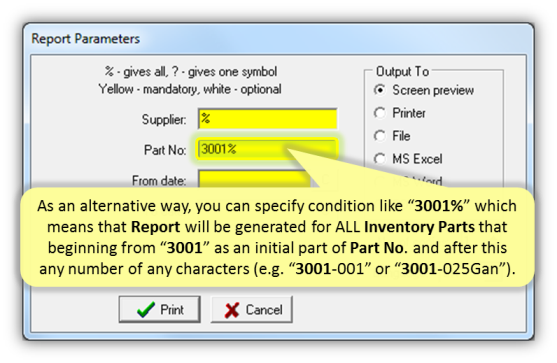Click the Print button label

click(x=172, y=310)
